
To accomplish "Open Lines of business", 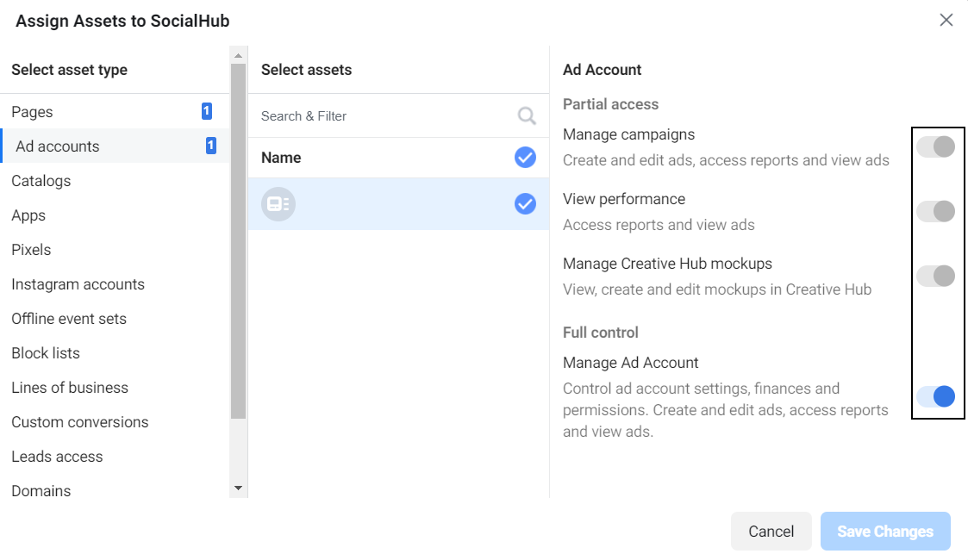I will click(x=115, y=388).
